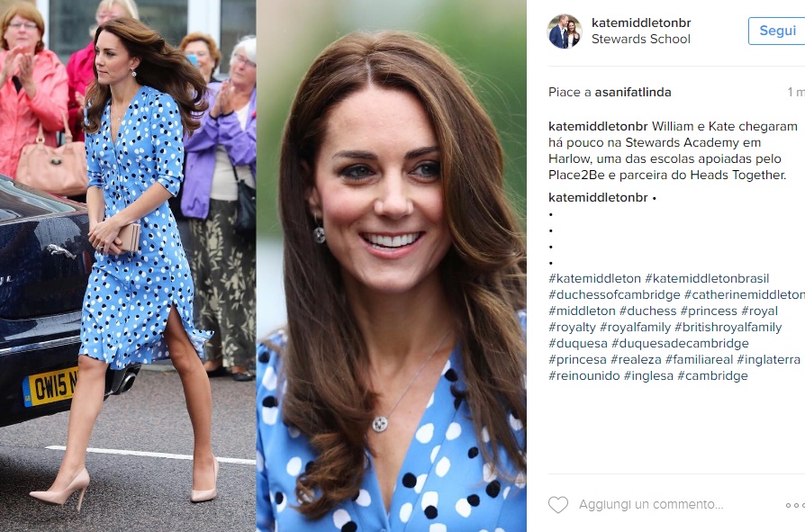
Task: Open the #britishroyalfamily hashtag
Action: point(728,328)
